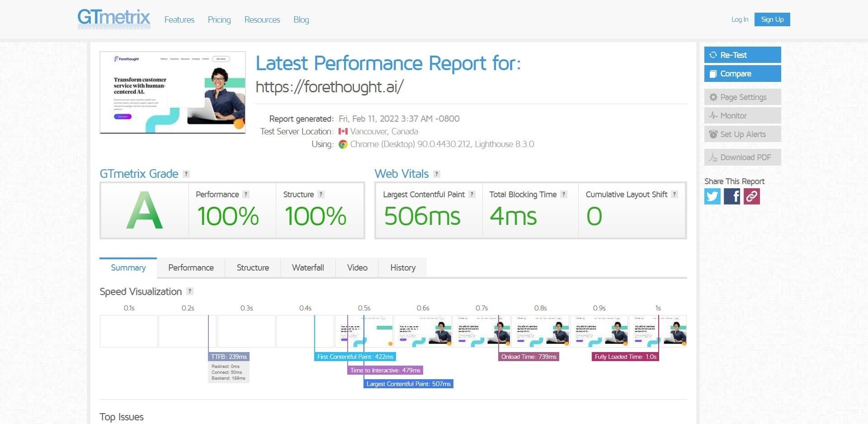
Task: Click the Top Issues heading
Action: [x=122, y=417]
